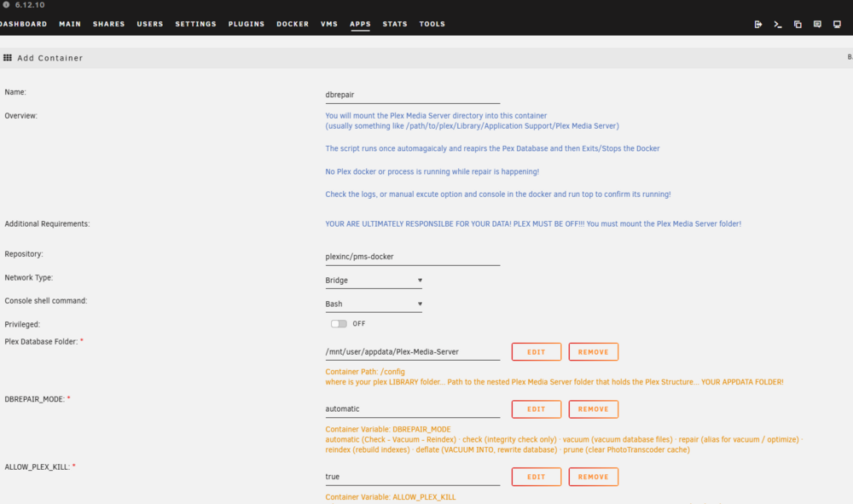The image size is (853, 504).
Task: Edit the DBREPAIR_MODE variable
Action: click(537, 408)
